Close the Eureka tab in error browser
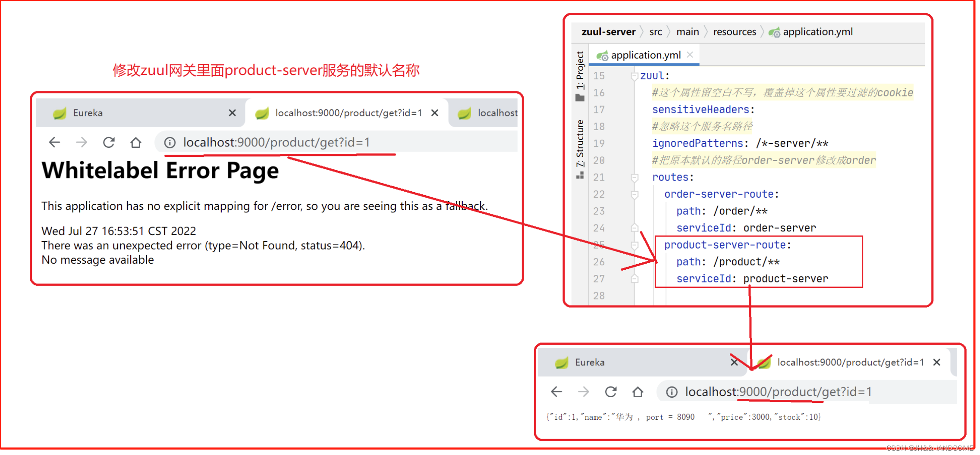The width and height of the screenshot is (980, 455). coord(232,113)
